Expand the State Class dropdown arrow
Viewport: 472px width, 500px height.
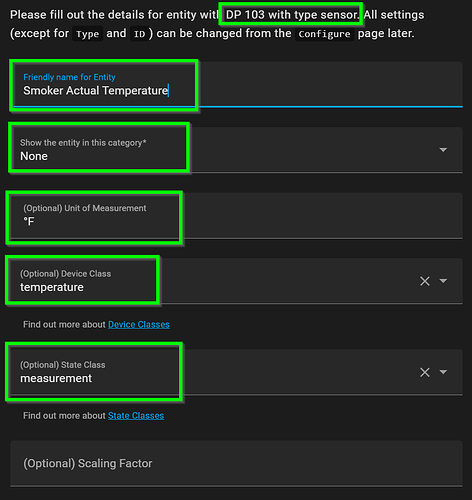point(443,372)
